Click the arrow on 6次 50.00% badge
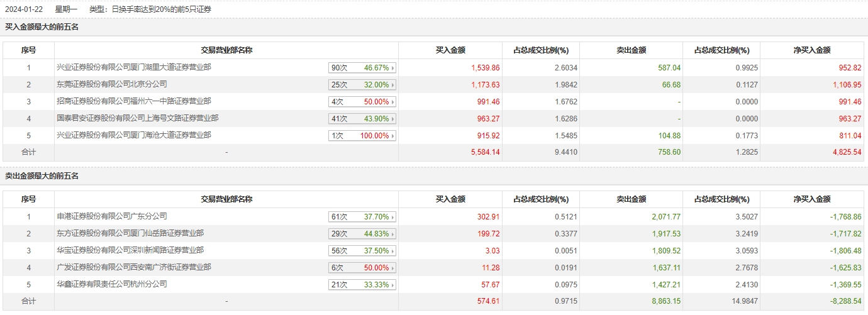 (x=393, y=268)
